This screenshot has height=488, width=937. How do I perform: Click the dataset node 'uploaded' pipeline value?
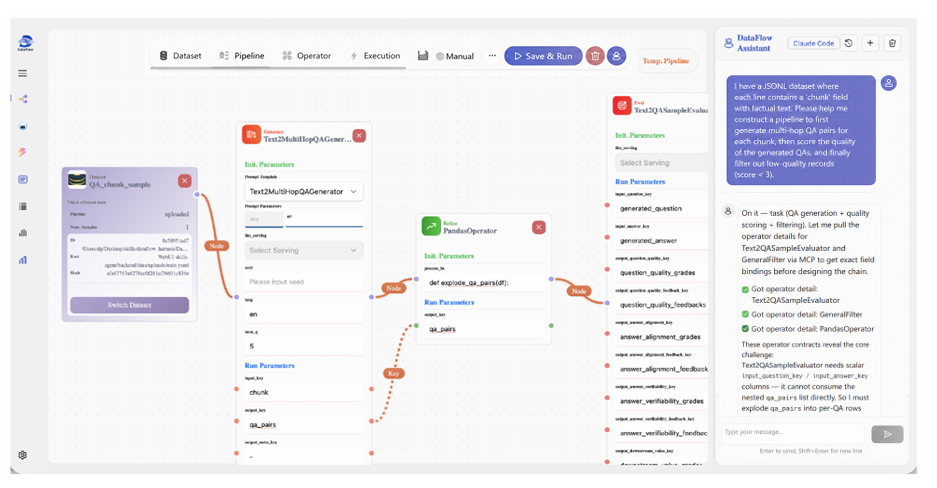tap(177, 214)
